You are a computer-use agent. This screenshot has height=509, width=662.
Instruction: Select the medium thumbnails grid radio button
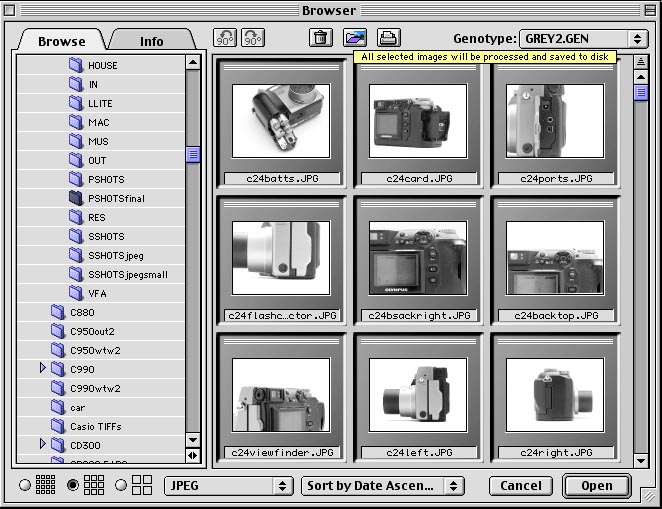point(72,485)
